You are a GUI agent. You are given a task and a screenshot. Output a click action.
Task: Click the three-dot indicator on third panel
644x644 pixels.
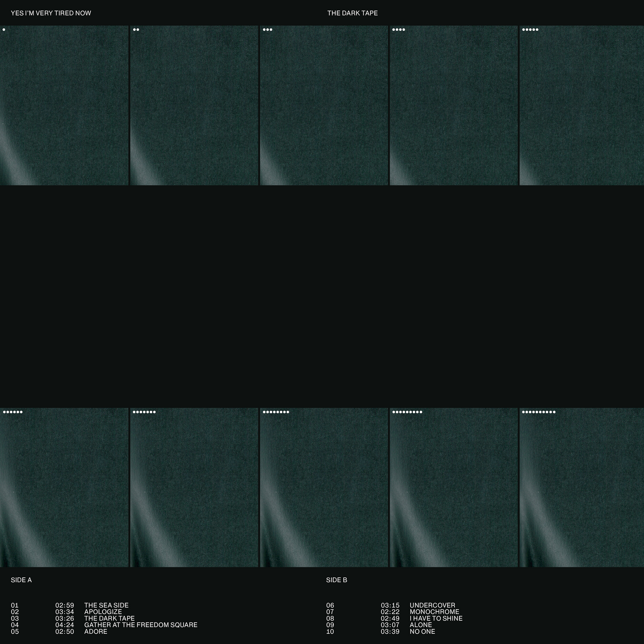click(267, 30)
